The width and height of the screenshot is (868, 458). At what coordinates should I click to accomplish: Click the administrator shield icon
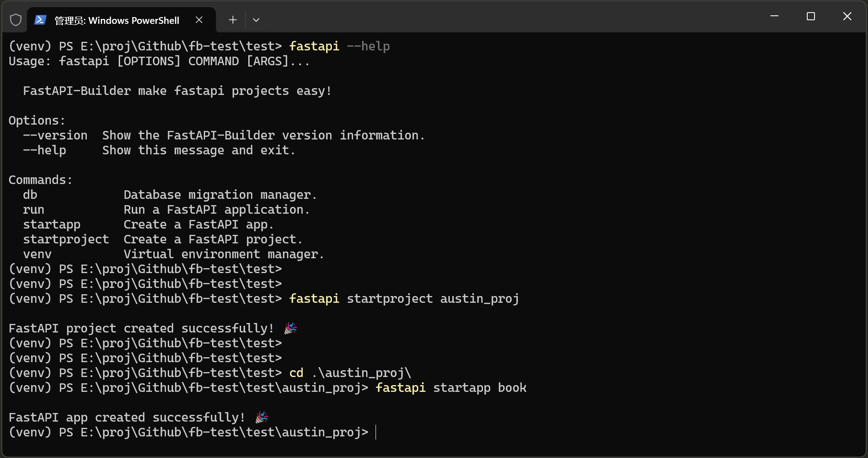[x=16, y=20]
